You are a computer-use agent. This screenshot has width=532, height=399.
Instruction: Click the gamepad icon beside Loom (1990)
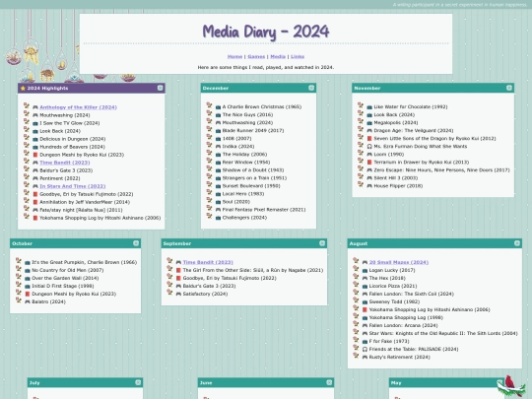tap(369, 155)
